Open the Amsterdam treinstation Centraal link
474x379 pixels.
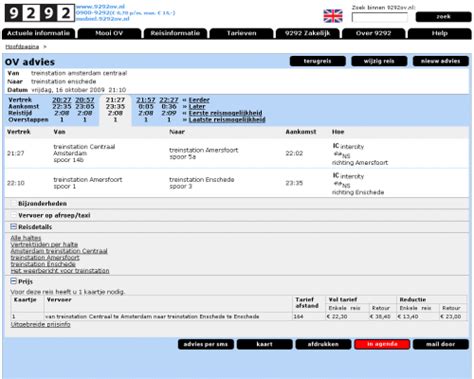pyautogui.click(x=59, y=251)
